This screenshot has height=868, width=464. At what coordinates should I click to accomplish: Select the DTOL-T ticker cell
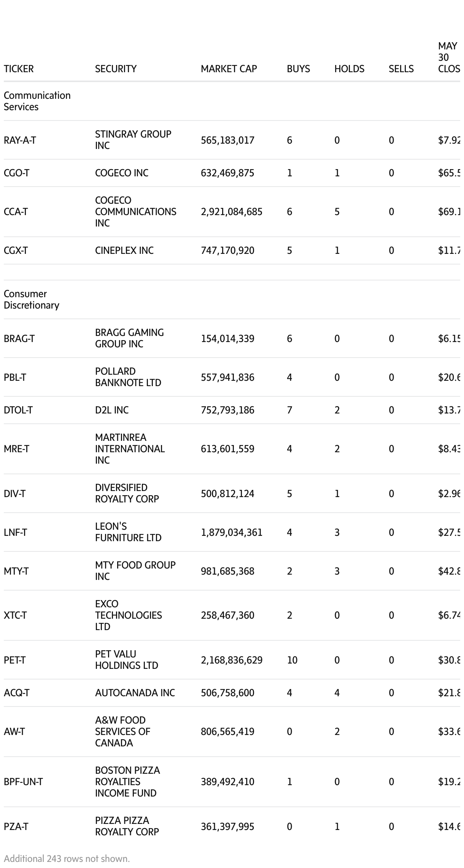pos(18,410)
